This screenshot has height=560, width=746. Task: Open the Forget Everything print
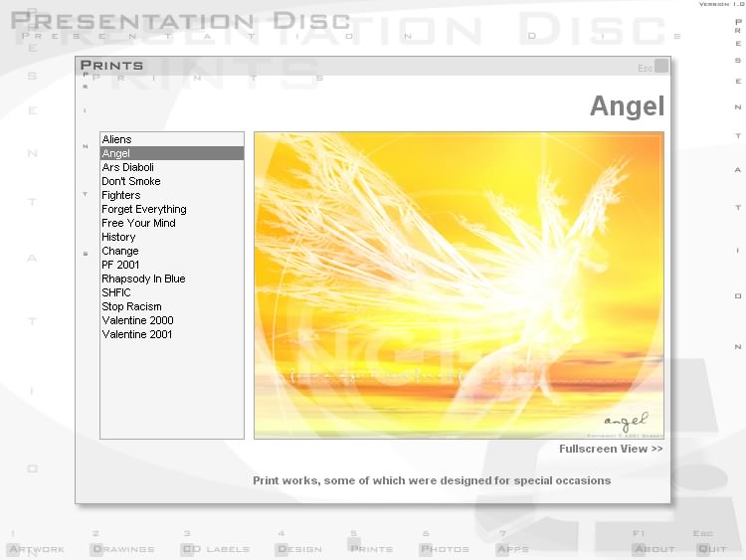(x=172, y=209)
